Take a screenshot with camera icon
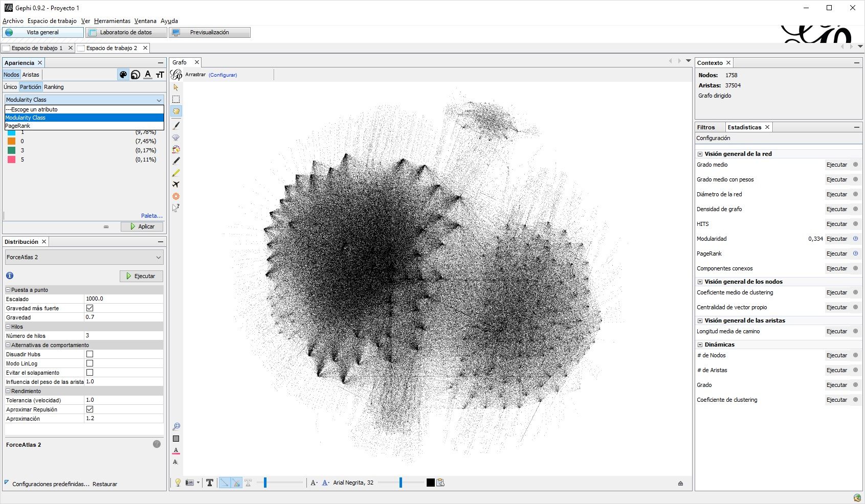 coord(190,483)
